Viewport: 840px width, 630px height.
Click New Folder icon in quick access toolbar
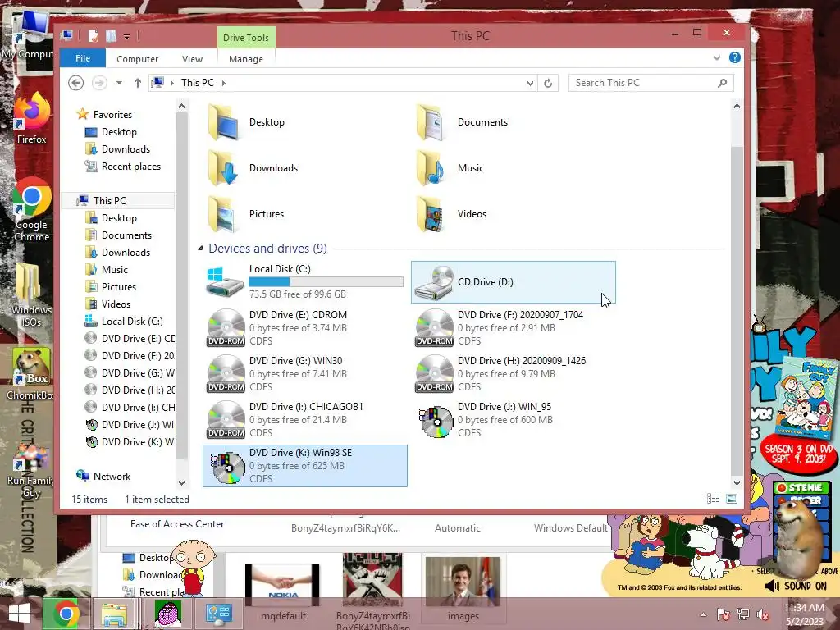tap(111, 36)
